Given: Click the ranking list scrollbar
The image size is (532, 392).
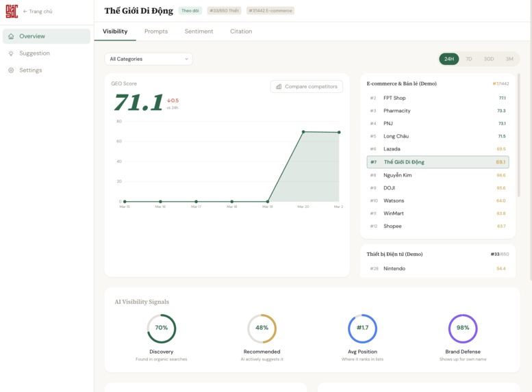Looking at the screenshot, I should click(x=518, y=135).
